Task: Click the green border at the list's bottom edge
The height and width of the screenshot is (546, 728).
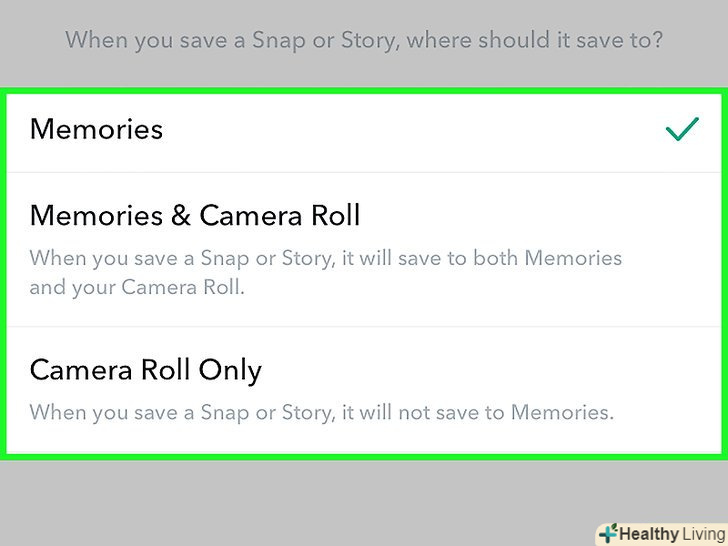Action: [364, 456]
